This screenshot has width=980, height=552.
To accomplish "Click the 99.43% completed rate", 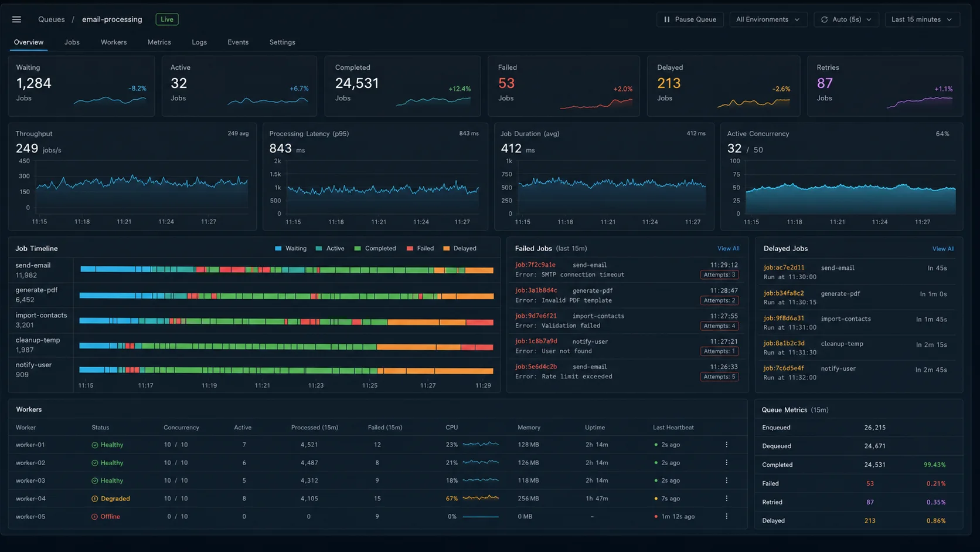I will click(934, 465).
